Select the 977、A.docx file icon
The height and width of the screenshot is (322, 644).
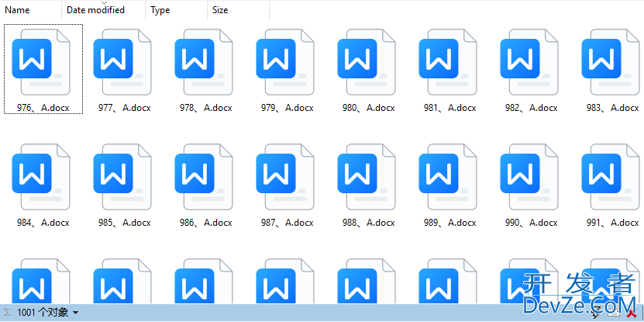click(122, 62)
